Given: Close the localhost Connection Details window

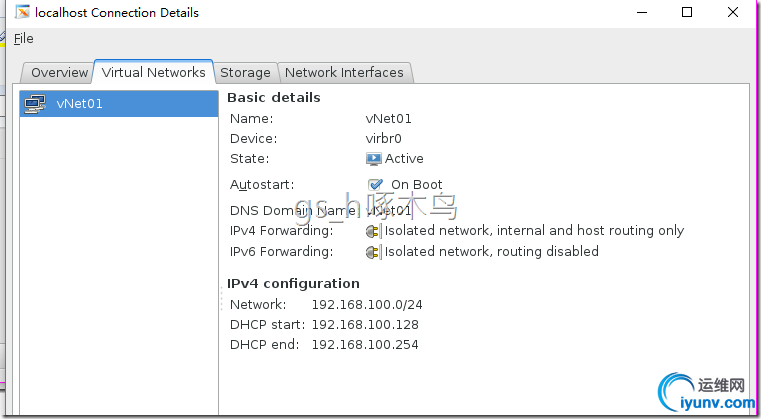Looking at the screenshot, I should tap(733, 13).
